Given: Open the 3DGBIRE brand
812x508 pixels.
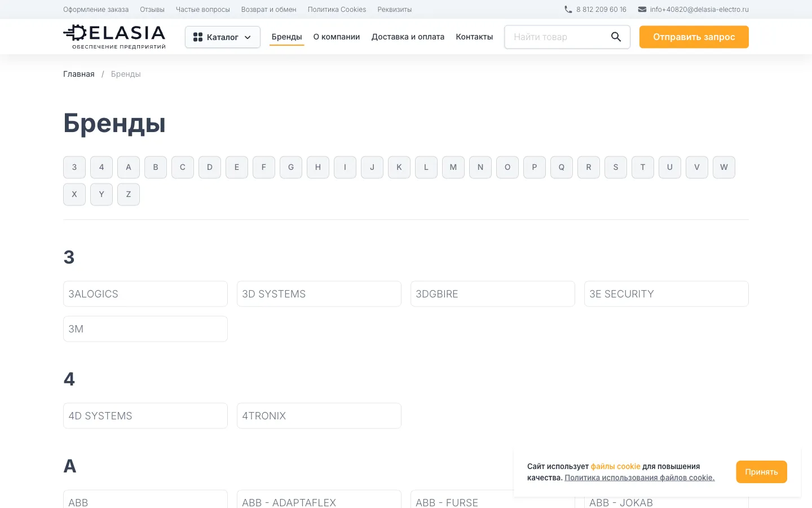Looking at the screenshot, I should (x=493, y=294).
